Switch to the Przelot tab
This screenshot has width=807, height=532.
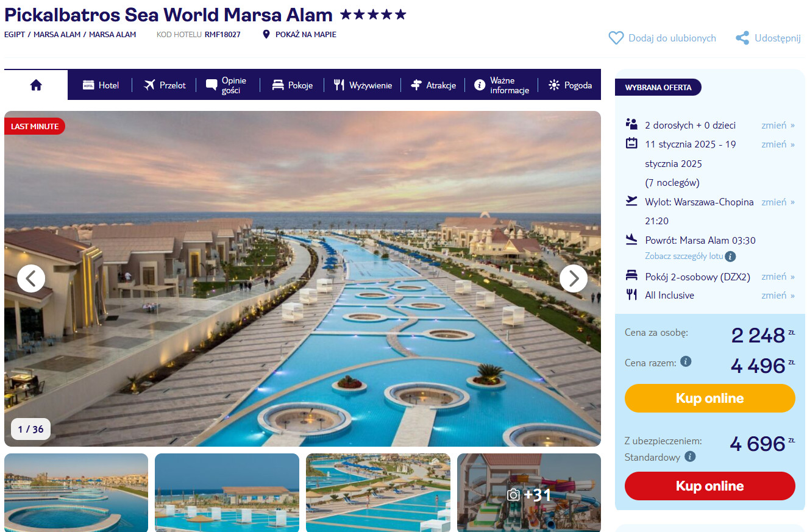[165, 85]
